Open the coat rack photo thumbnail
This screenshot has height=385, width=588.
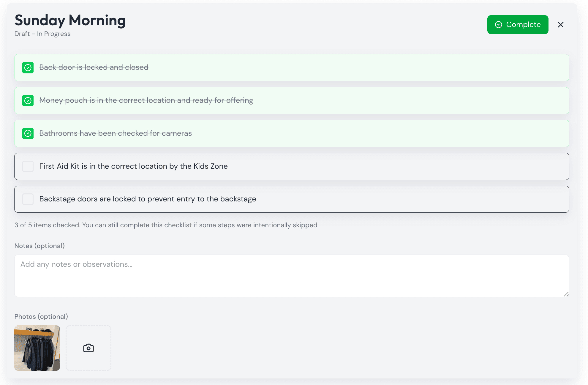(37, 348)
